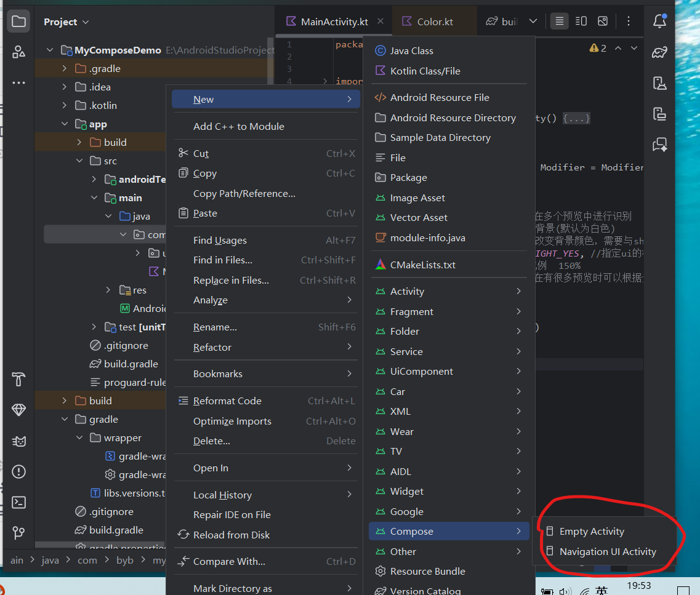Open the Project view mode dropdown
The width and height of the screenshot is (700, 595).
(x=66, y=22)
